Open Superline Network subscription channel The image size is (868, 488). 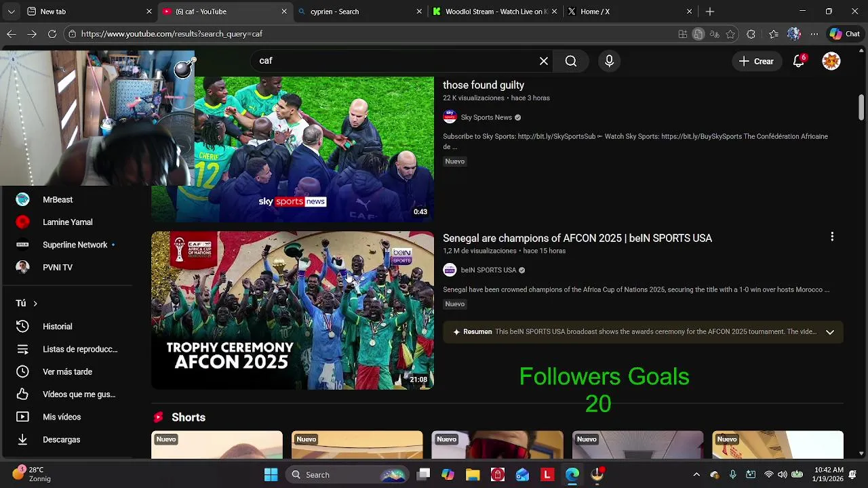[x=75, y=245]
